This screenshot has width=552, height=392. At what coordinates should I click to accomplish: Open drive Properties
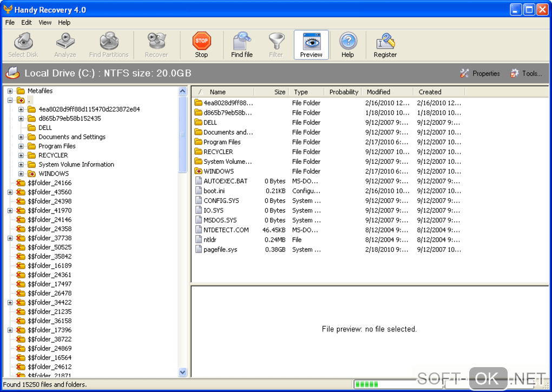click(480, 74)
